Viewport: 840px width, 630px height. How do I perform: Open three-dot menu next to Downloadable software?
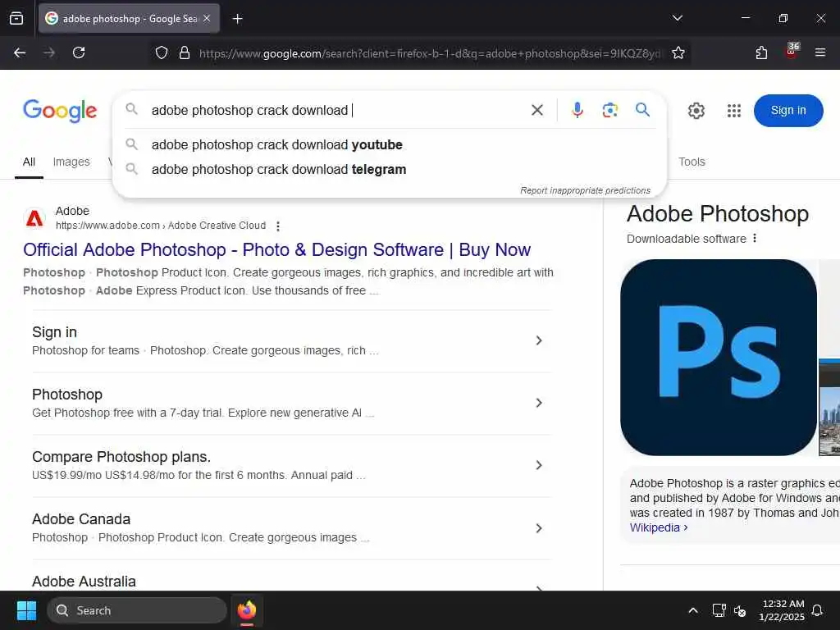tap(755, 239)
